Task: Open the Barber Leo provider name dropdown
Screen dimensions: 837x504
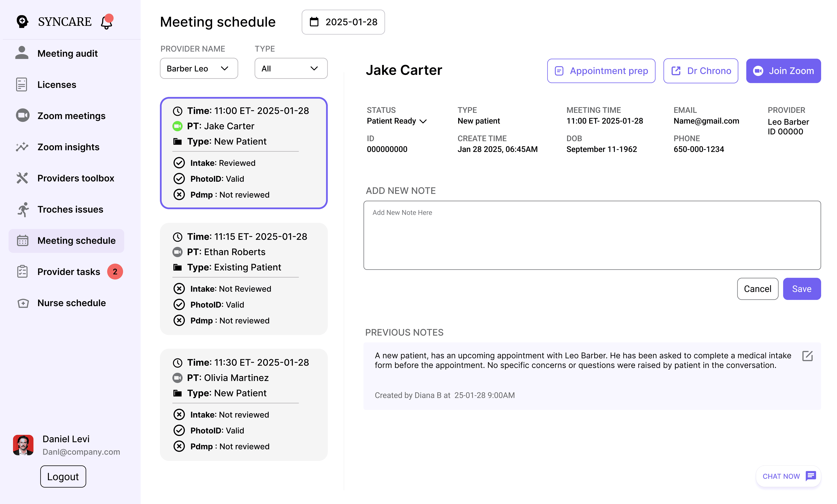Action: click(199, 69)
